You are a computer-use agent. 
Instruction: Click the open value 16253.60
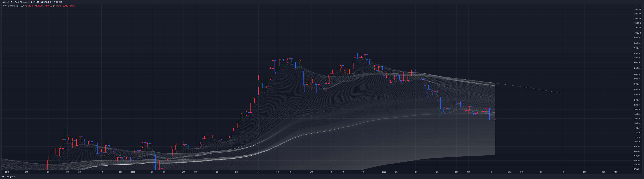[x=30, y=6]
